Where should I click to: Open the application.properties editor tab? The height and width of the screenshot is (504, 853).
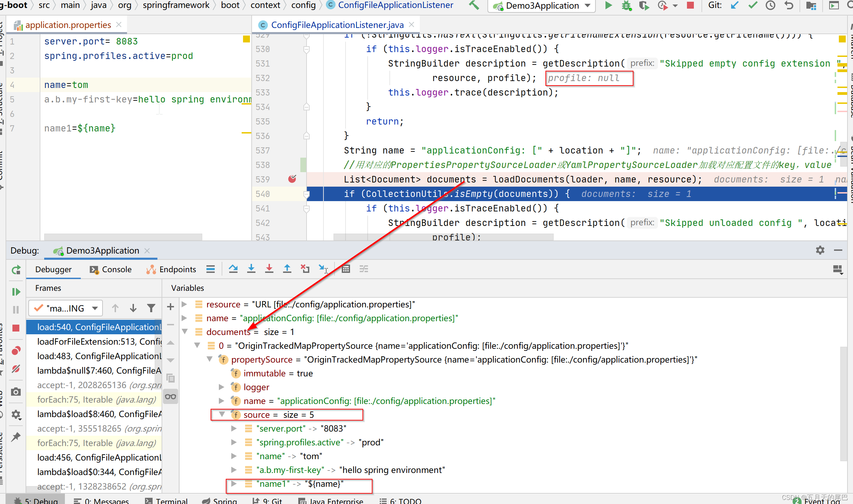coord(68,25)
